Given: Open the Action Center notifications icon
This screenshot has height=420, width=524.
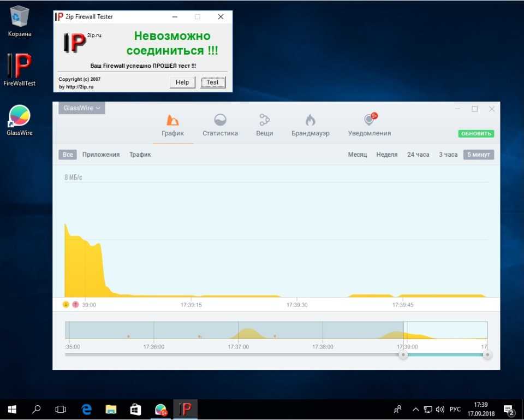Looking at the screenshot, I should coord(509,409).
